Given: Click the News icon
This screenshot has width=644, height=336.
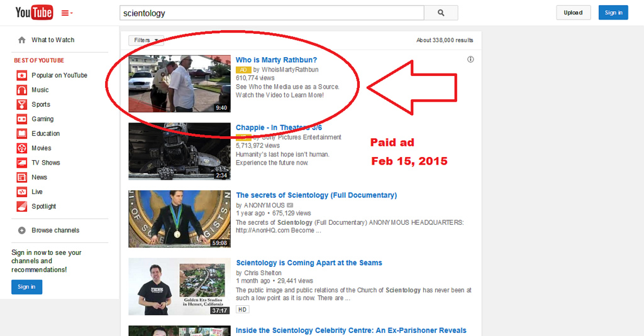Looking at the screenshot, I should [x=22, y=177].
